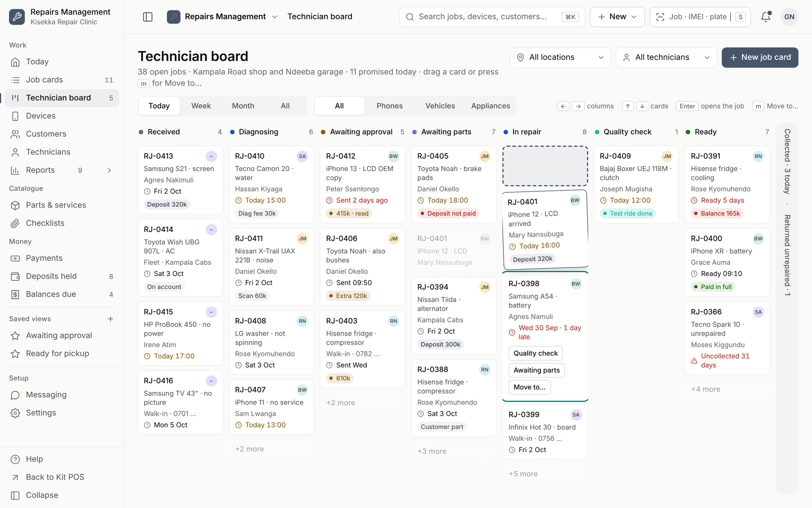Switch date range to Month
The height and width of the screenshot is (508, 812).
243,106
